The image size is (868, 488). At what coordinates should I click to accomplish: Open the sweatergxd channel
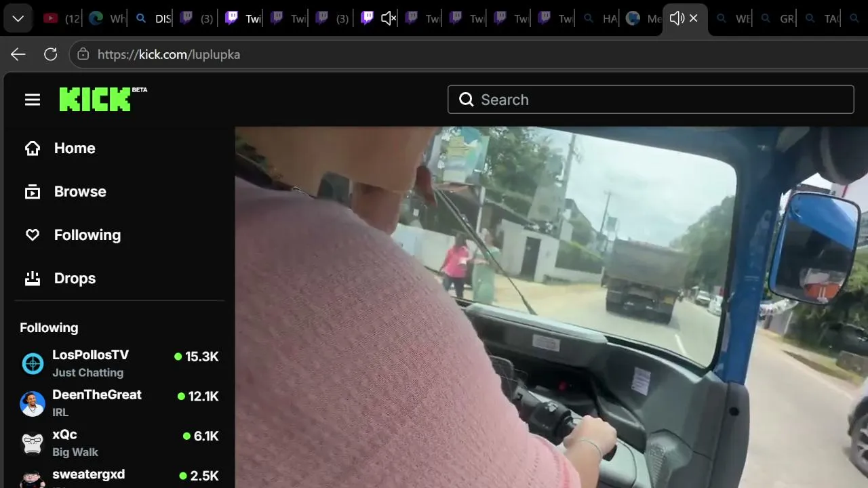coord(119,478)
